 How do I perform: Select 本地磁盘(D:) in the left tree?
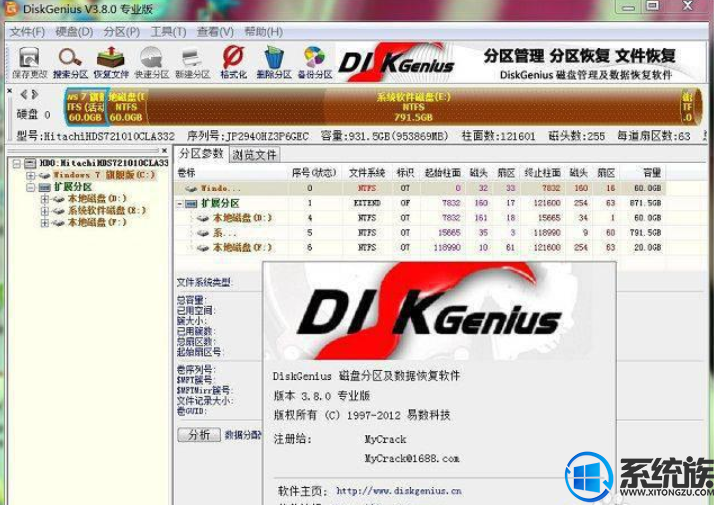[97, 199]
